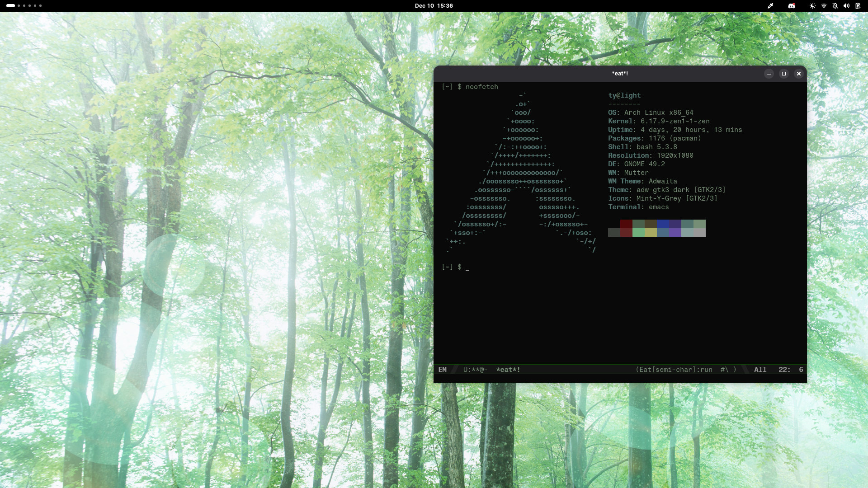Click the volume speaker icon
Viewport: 868px width, 488px height.
pos(846,6)
